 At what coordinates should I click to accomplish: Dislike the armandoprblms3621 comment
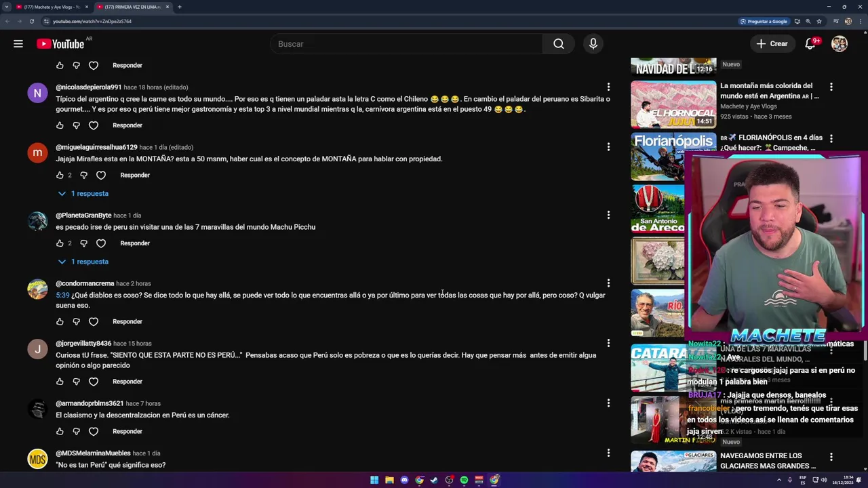click(x=76, y=432)
